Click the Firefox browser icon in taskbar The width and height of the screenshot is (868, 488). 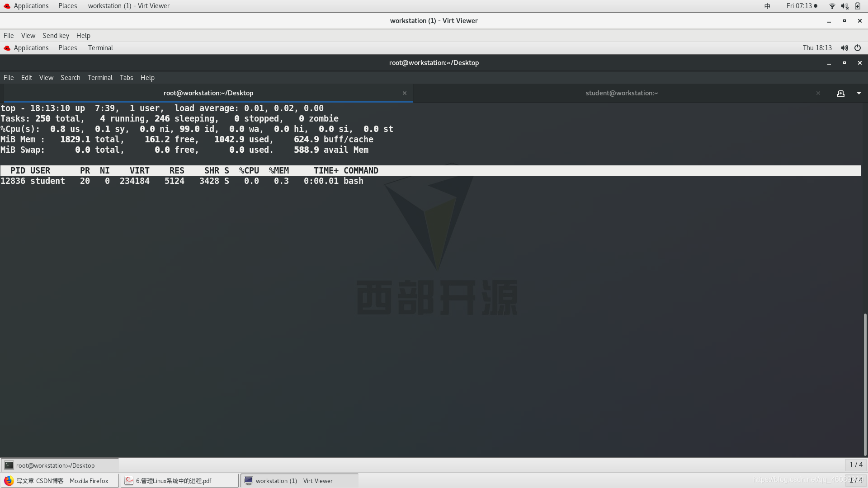[x=8, y=481]
